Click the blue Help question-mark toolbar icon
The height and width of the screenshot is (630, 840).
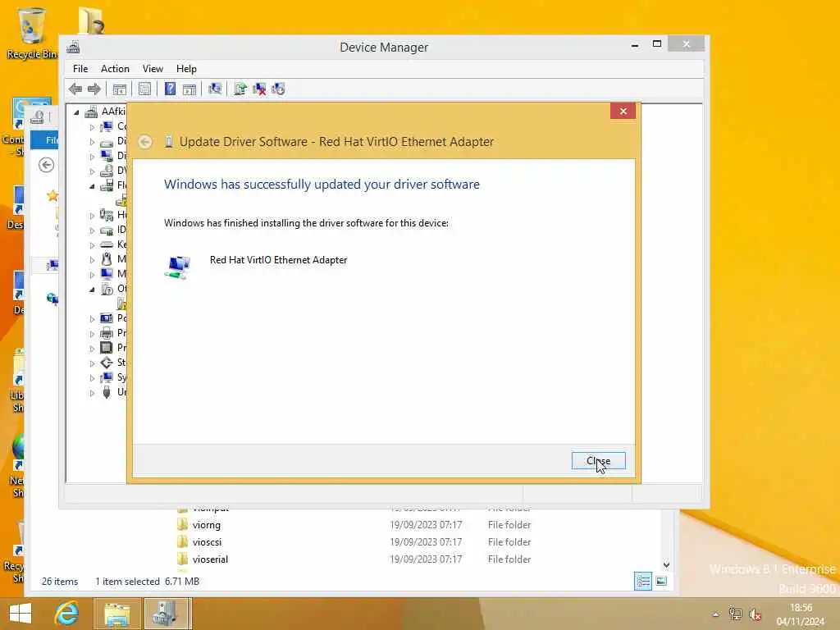(170, 89)
